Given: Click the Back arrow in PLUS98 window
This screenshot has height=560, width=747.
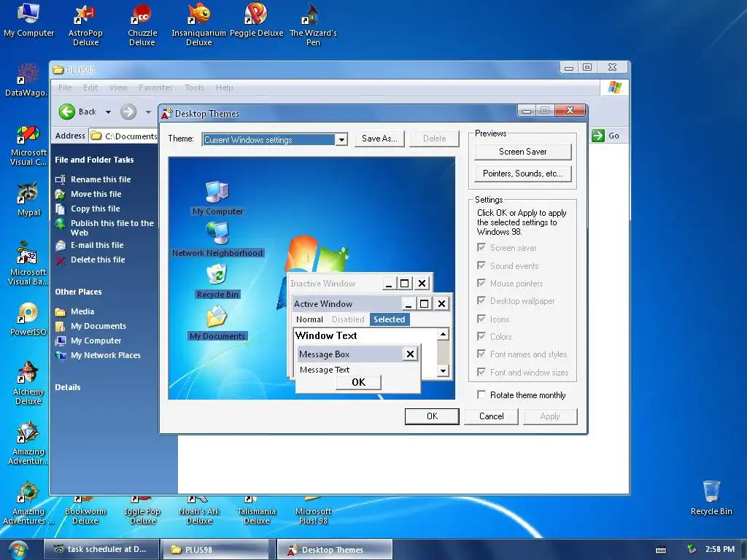Looking at the screenshot, I should click(67, 112).
